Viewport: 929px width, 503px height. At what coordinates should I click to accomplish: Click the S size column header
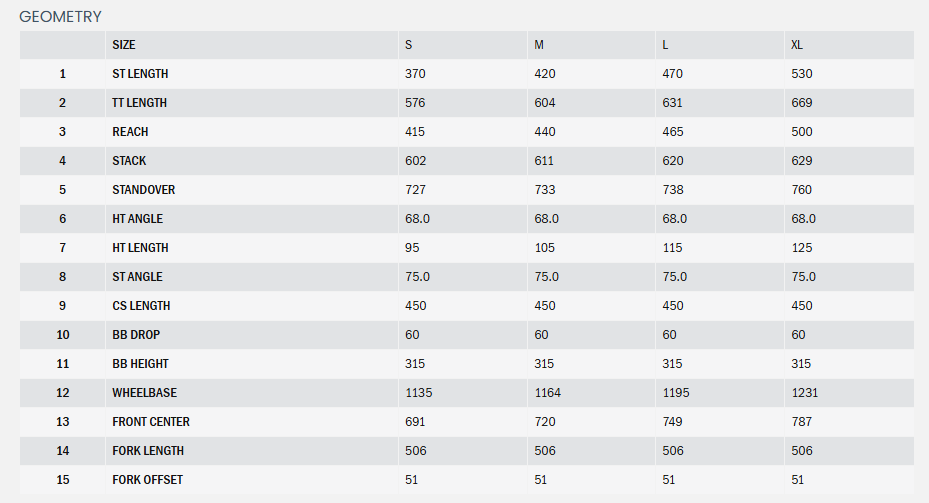click(x=408, y=45)
